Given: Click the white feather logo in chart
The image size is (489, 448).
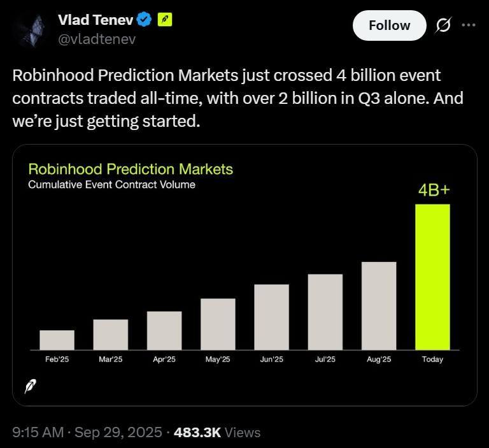Looking at the screenshot, I should tap(30, 386).
